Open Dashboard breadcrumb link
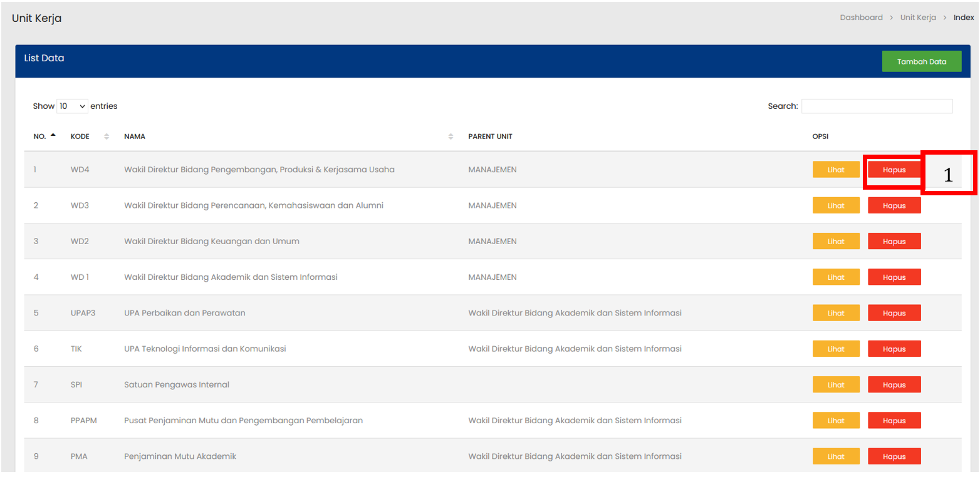Screen dimensions: 980x477 [861, 18]
